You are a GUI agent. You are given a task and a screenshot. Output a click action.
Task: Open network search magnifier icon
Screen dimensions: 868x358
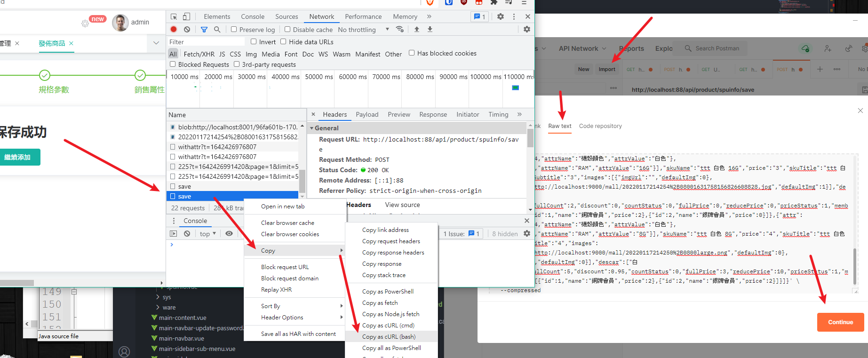point(217,29)
